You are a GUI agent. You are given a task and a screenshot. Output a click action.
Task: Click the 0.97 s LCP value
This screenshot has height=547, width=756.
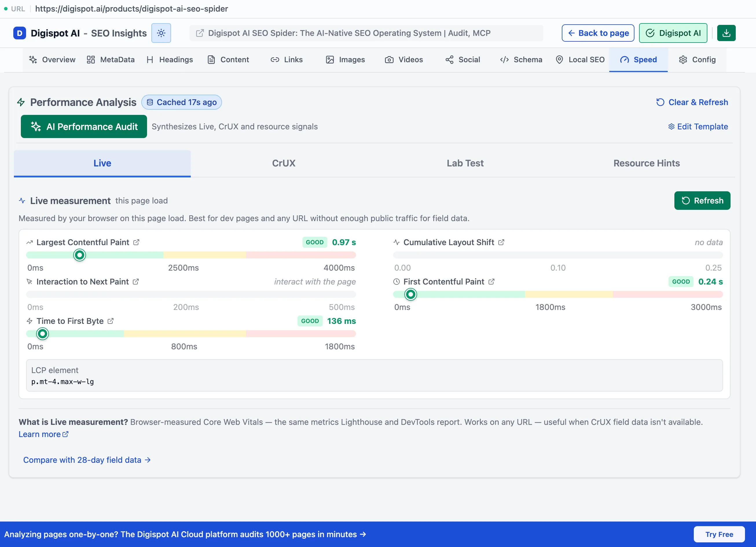(344, 242)
